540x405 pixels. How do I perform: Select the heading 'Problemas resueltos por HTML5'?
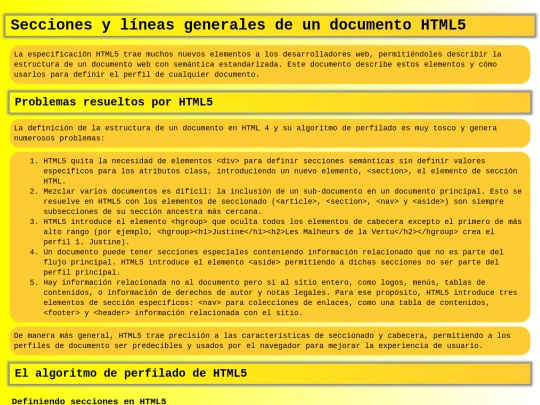(x=270, y=102)
